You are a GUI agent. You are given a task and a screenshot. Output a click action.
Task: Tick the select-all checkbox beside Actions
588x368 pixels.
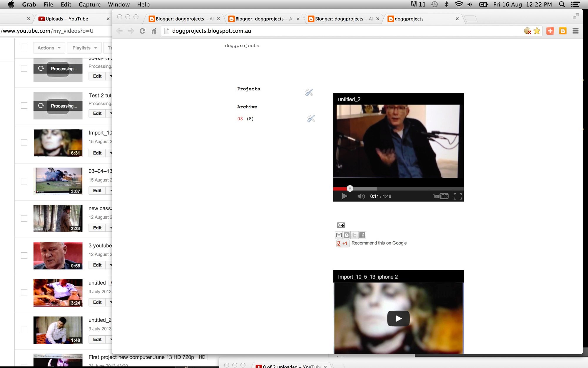point(24,47)
